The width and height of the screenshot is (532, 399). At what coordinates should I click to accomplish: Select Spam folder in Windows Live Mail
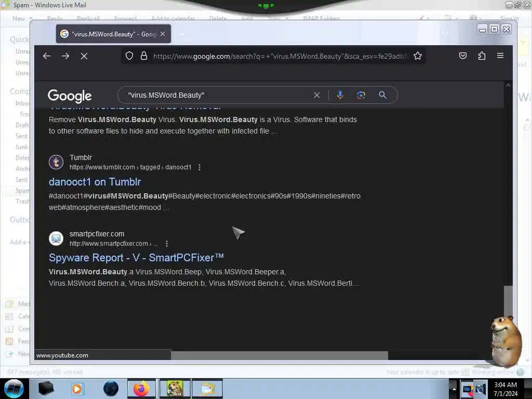click(x=22, y=191)
